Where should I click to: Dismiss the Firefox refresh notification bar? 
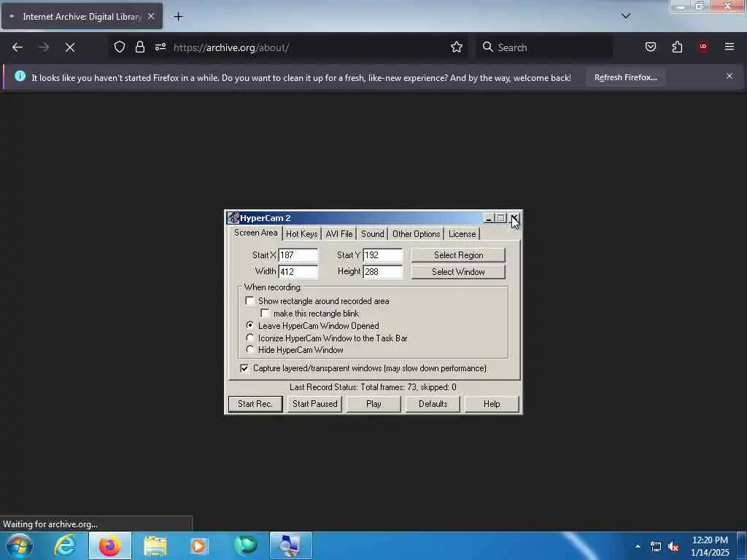point(729,76)
